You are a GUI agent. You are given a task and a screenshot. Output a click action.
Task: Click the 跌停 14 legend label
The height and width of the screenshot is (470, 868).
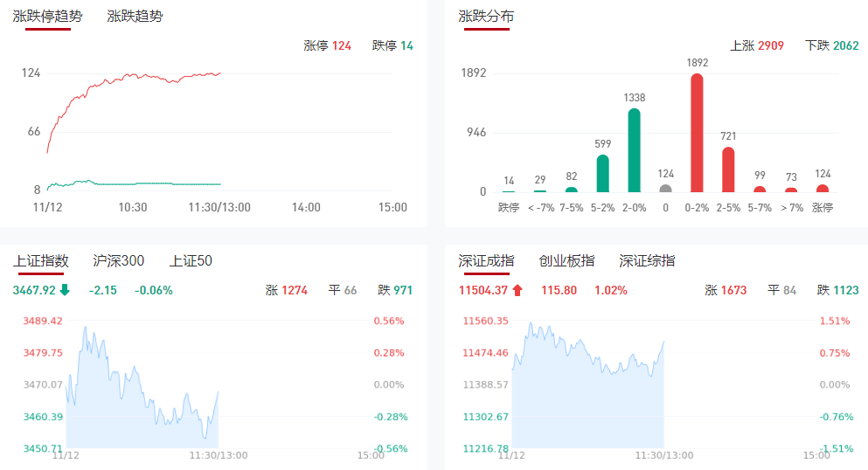[392, 45]
